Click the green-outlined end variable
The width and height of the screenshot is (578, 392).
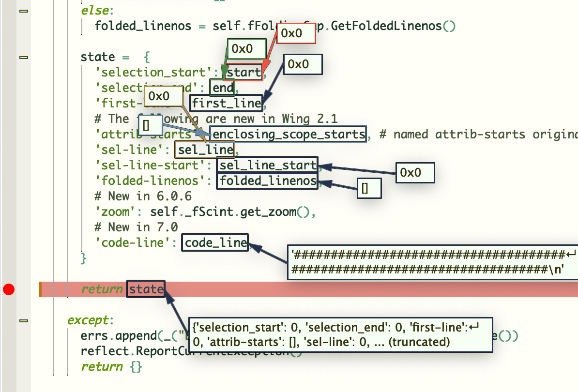(x=222, y=88)
